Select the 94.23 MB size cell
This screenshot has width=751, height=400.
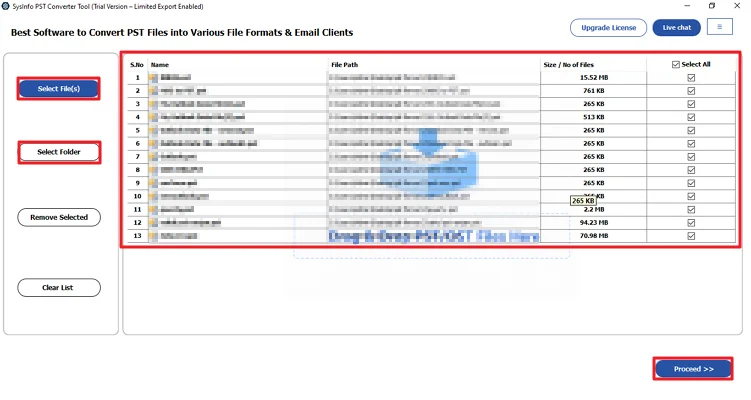click(594, 223)
